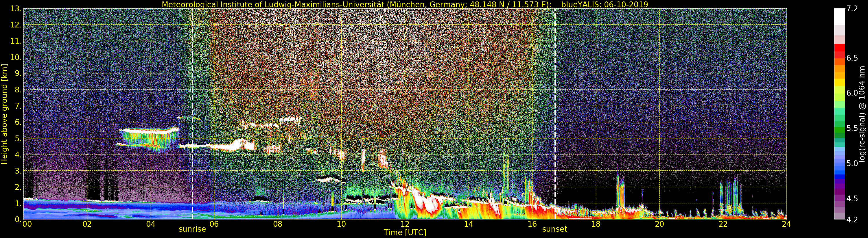Click the '14' time axis tick label
This screenshot has height=238, width=868.
pyautogui.click(x=468, y=224)
